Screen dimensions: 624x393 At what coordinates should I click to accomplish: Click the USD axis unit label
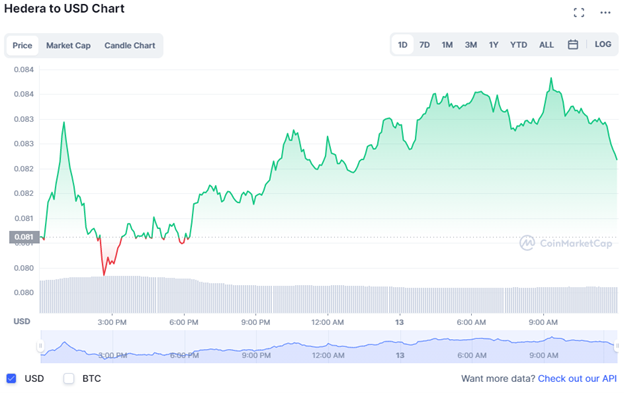(22, 321)
